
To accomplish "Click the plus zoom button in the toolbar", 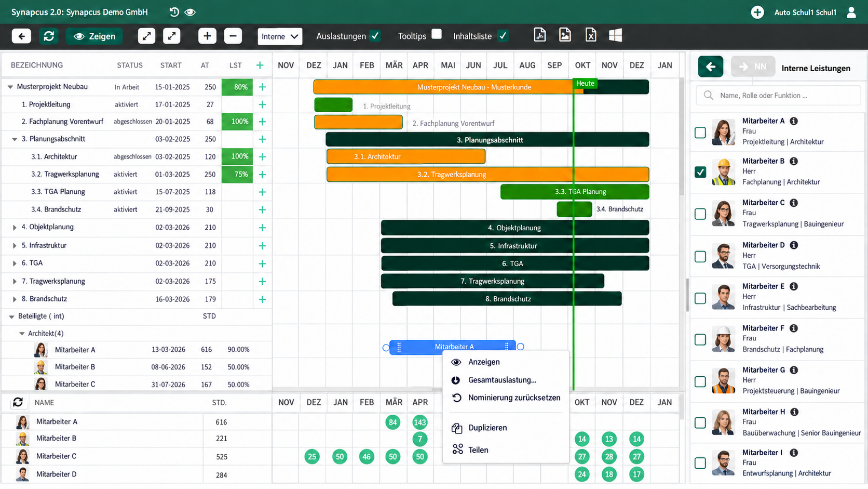I will click(x=207, y=36).
